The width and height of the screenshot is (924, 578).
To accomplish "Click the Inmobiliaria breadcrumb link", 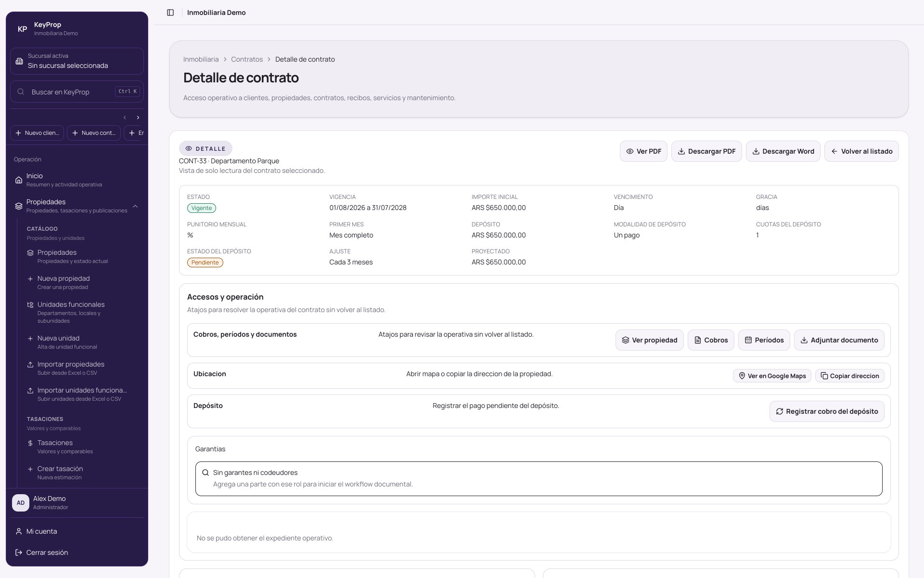I will (201, 59).
